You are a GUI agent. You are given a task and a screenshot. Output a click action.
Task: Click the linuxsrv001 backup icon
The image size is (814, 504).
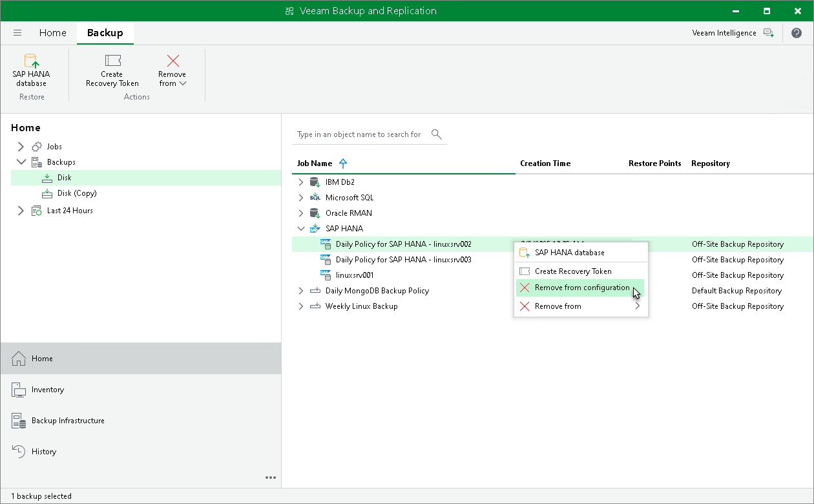tap(326, 275)
